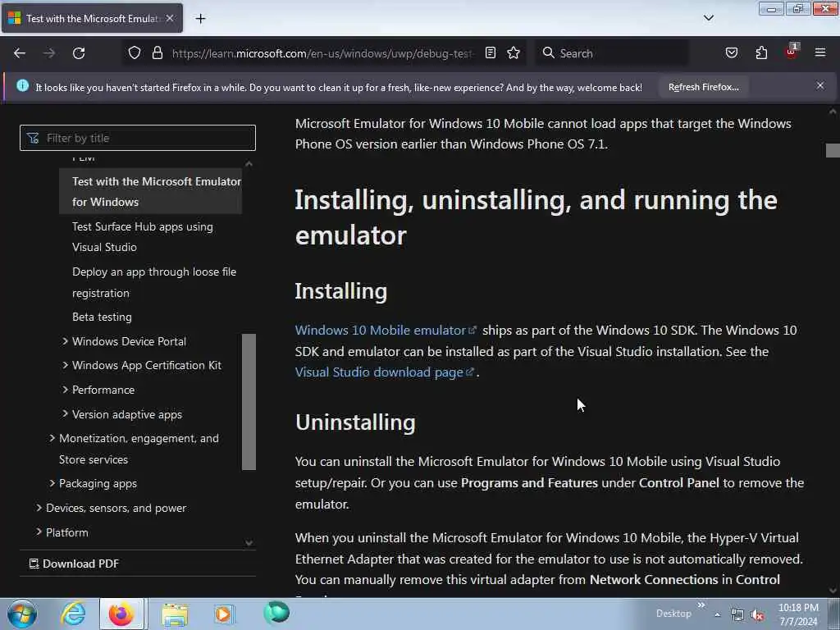Dismiss the Firefox refresh notification bar
This screenshot has height=630, width=840.
tap(819, 85)
